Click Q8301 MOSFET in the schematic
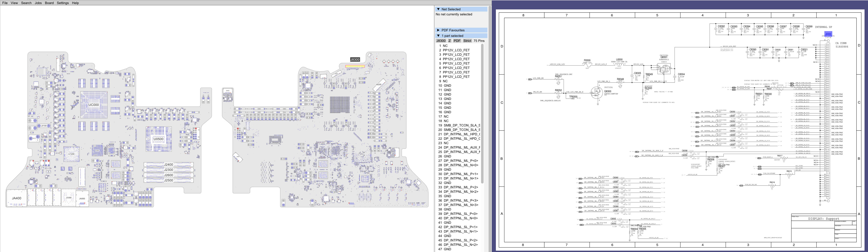 (664, 68)
